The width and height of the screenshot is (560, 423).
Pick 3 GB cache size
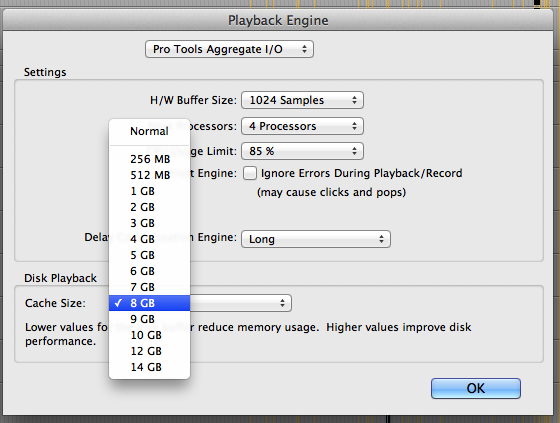coord(149,223)
